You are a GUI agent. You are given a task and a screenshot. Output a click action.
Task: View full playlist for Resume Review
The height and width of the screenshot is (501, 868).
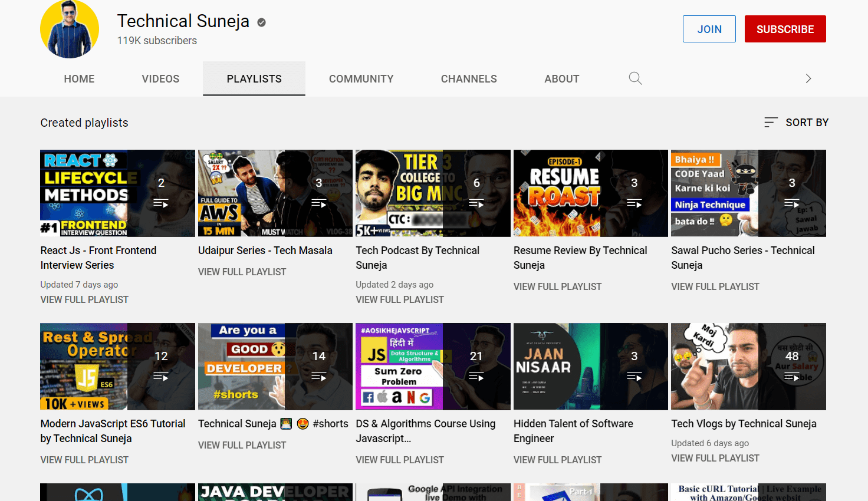coord(557,286)
